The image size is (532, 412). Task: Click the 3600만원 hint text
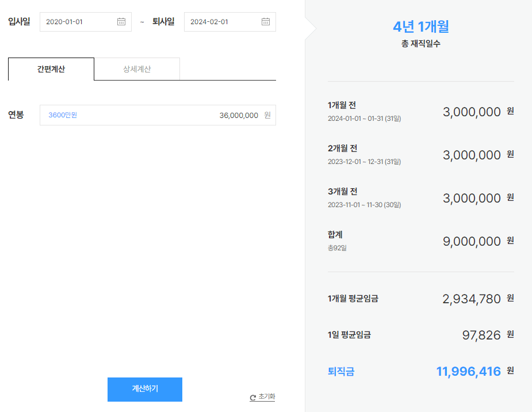(63, 115)
